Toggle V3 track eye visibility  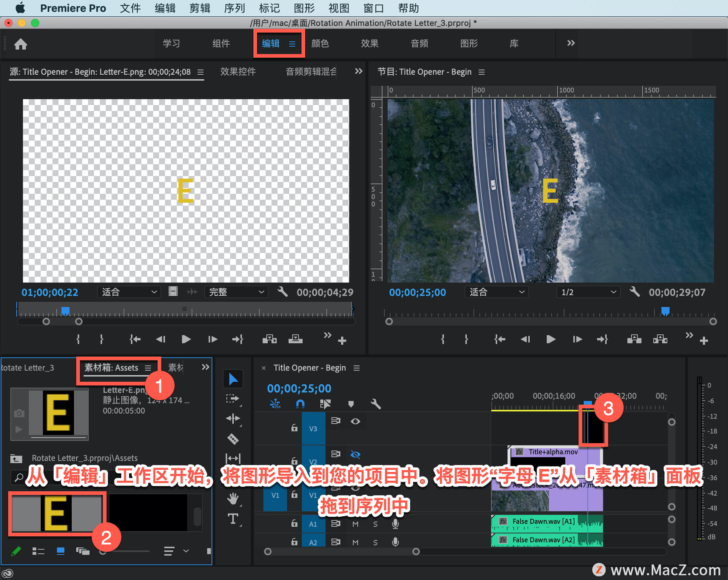pos(355,421)
